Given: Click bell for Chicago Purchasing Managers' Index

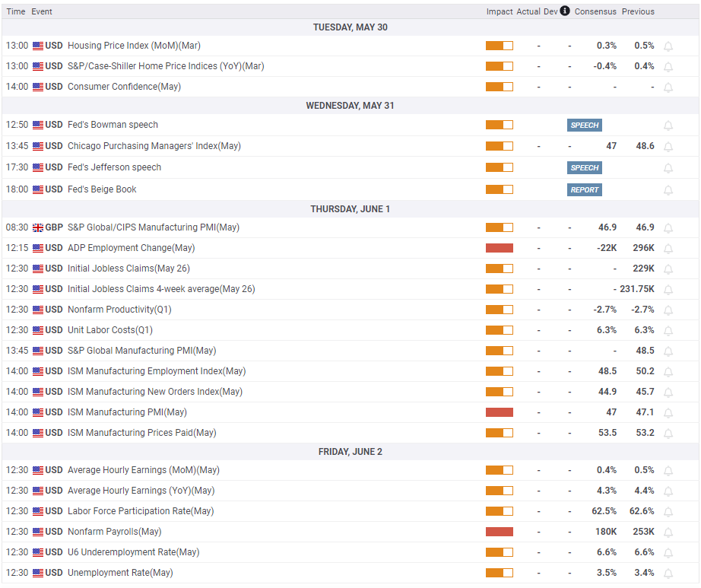Looking at the screenshot, I should (668, 147).
